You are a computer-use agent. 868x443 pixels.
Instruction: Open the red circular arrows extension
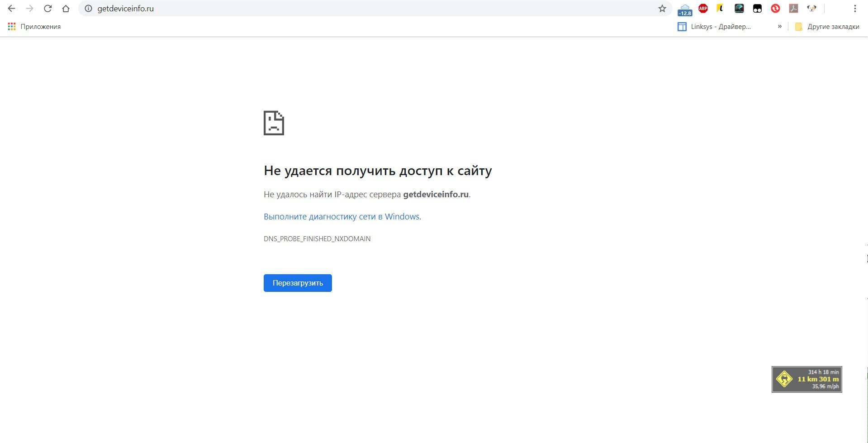click(775, 8)
